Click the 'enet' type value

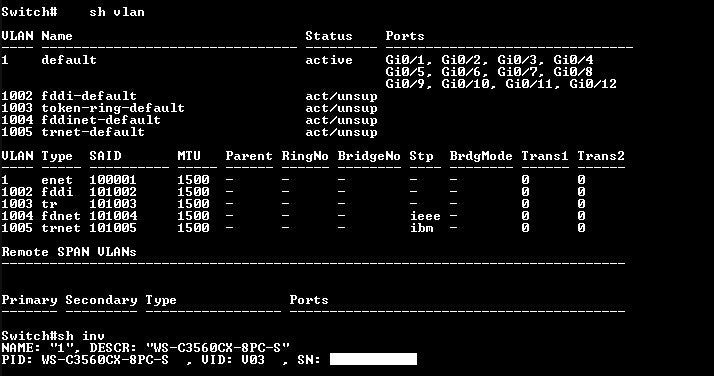(57, 180)
